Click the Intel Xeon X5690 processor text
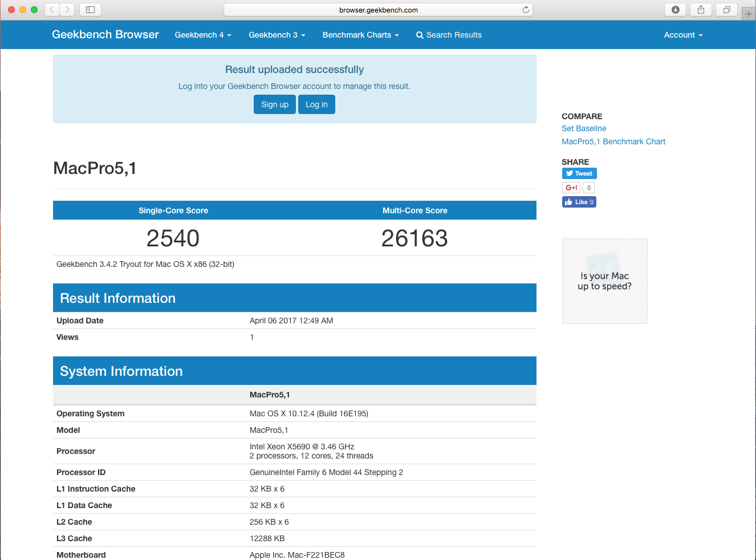This screenshot has width=756, height=560. [302, 447]
